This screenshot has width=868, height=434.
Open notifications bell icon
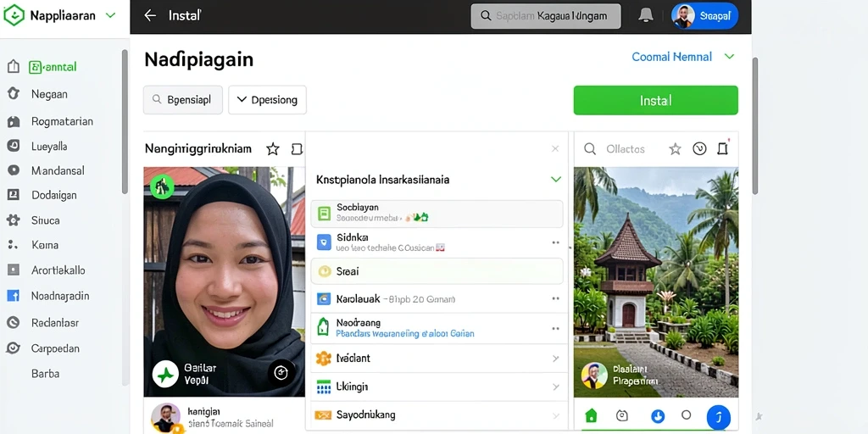pos(645,15)
